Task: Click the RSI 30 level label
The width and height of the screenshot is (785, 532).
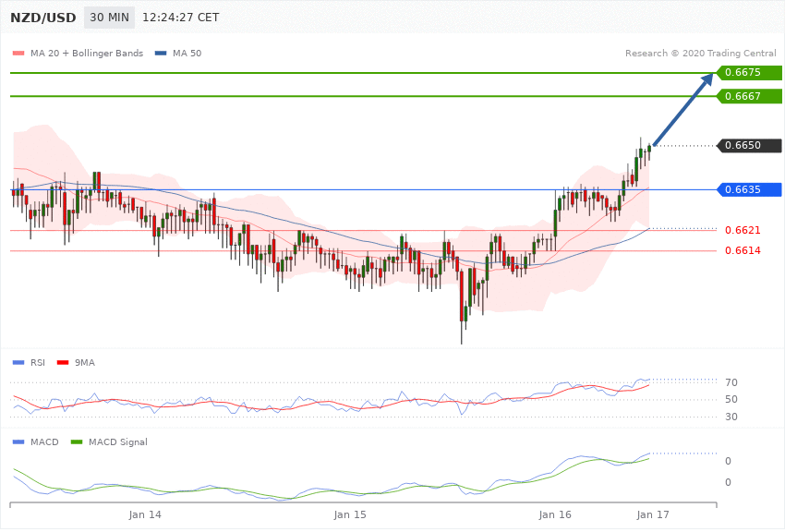Action: coord(731,417)
